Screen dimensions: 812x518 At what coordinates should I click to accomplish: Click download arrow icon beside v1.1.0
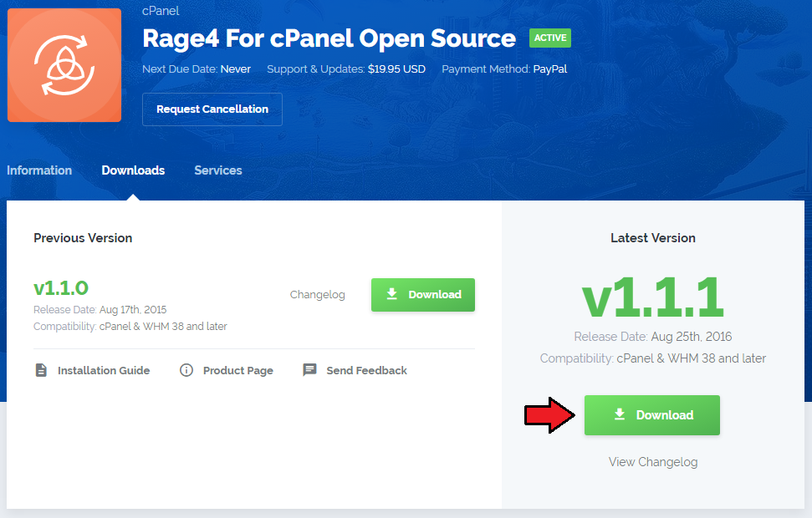tap(392, 294)
